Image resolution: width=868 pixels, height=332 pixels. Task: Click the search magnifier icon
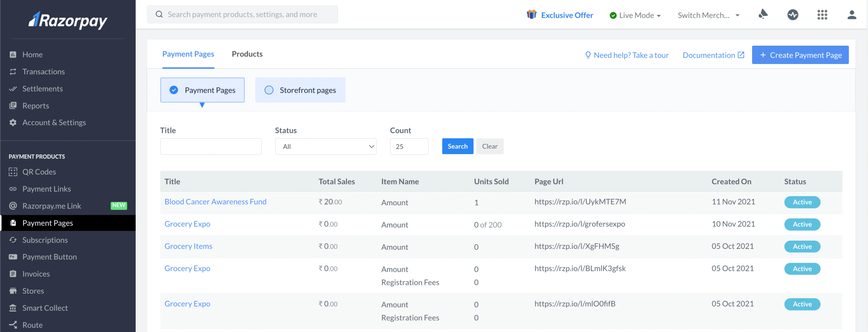[159, 14]
